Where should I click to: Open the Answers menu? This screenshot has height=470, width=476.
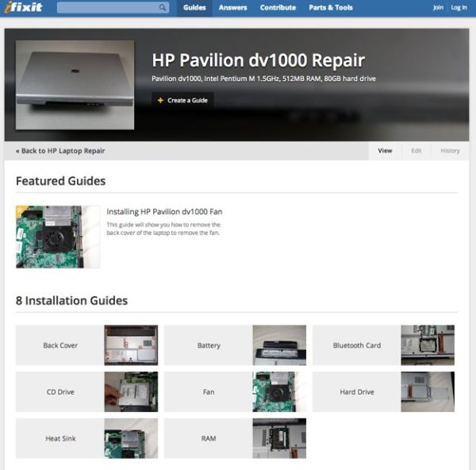tap(232, 8)
